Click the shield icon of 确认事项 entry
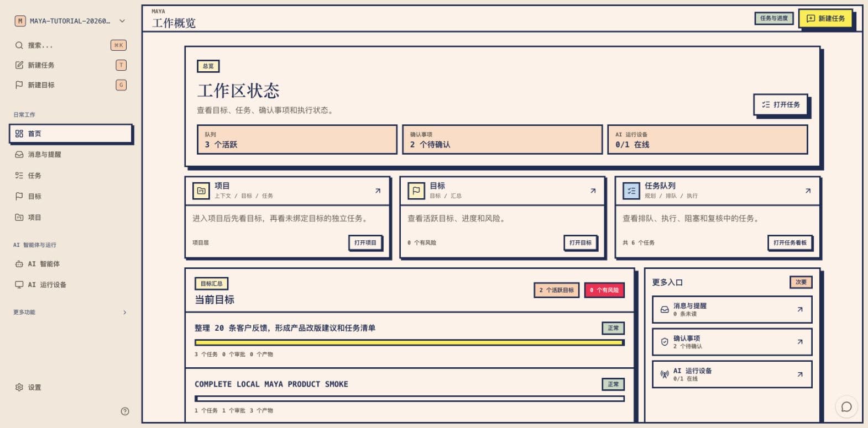Screen dimensions: 868x428 click(x=665, y=342)
